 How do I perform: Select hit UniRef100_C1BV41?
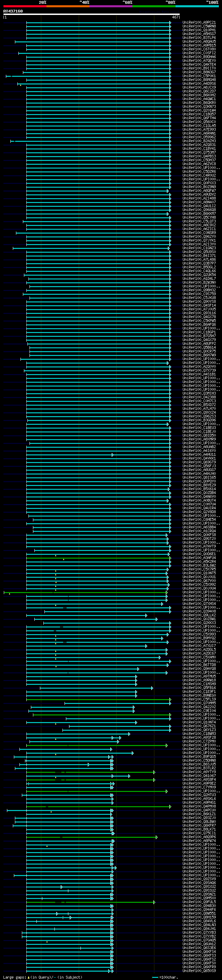[199, 149]
